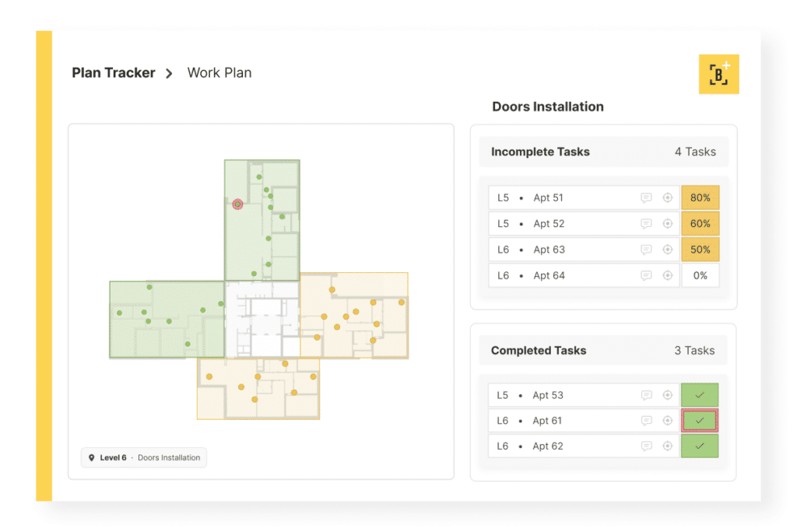Click the location pin in the Level 6 badge
The height and width of the screenshot is (532, 797).
tap(91, 457)
